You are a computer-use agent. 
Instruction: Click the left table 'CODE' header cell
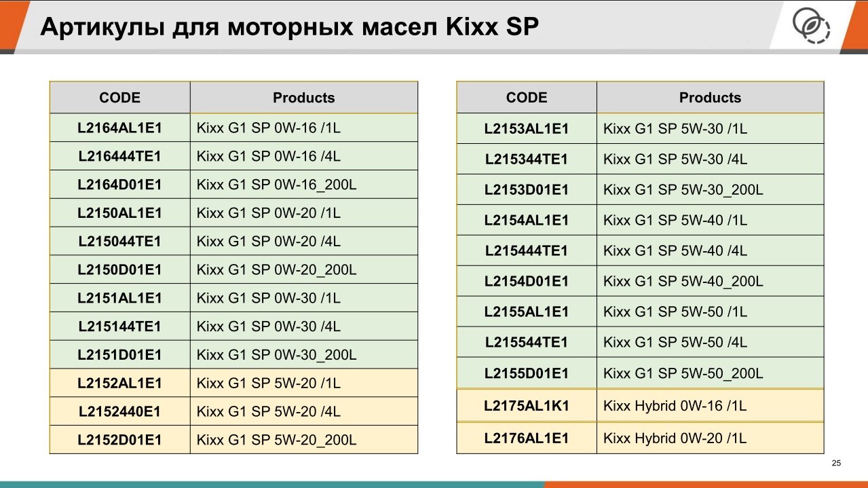(120, 98)
